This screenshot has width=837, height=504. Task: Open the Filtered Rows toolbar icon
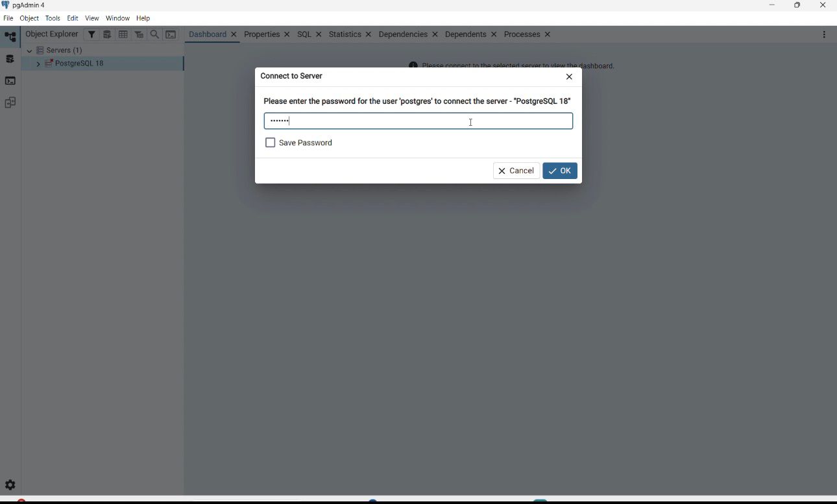(139, 34)
